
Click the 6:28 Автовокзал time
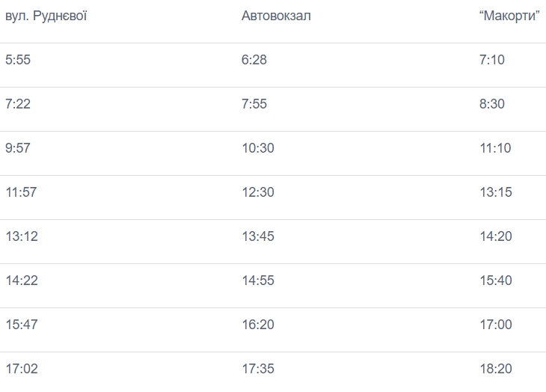pyautogui.click(x=254, y=60)
